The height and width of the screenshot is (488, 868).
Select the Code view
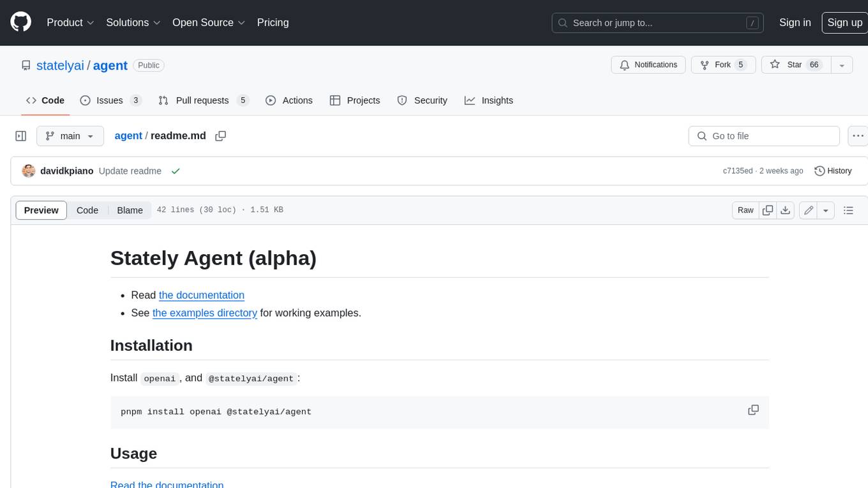click(x=87, y=210)
